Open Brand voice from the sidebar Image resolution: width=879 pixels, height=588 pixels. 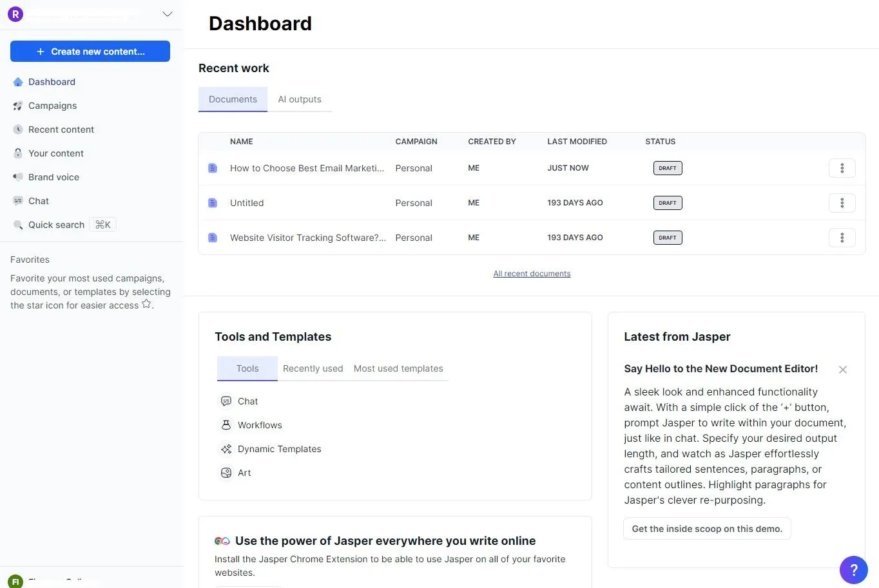tap(53, 176)
